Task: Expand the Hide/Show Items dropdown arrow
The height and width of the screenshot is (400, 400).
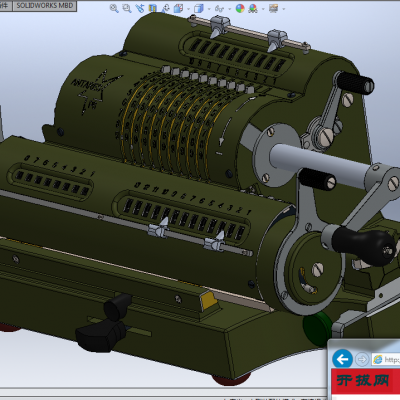Action: (230, 9)
